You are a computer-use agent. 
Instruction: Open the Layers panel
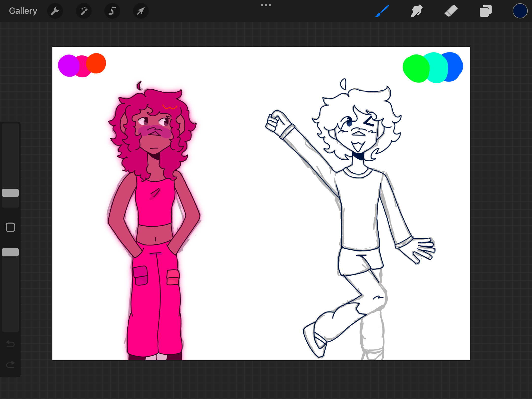coord(485,11)
